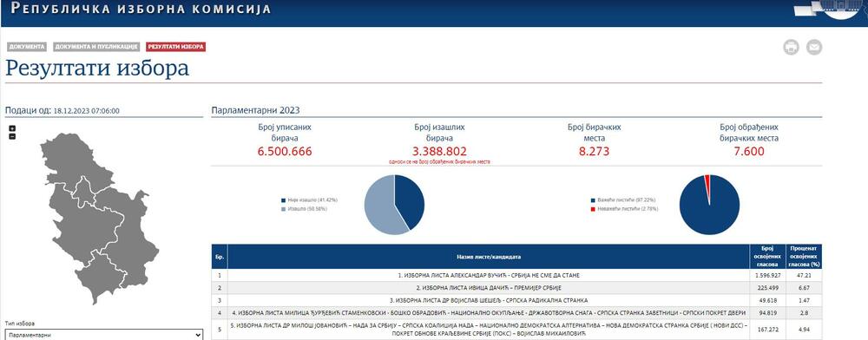The height and width of the screenshot is (340, 868).
Task: Select the РЕЗУЛТАТИ ИЗБОРА red tab
Action: click(175, 47)
